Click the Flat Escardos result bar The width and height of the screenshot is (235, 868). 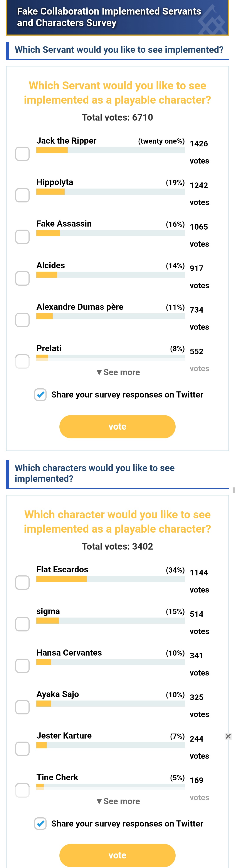110,579
